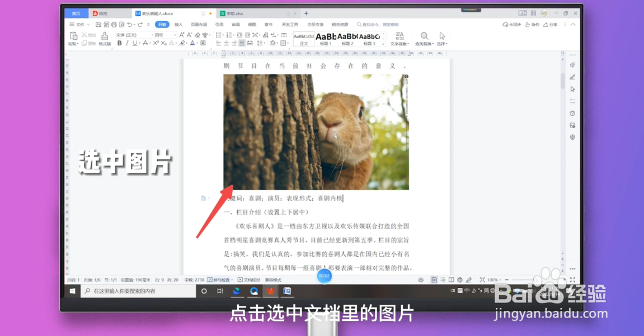Open the borders dropdown
The image size is (644, 336).
[288, 43]
